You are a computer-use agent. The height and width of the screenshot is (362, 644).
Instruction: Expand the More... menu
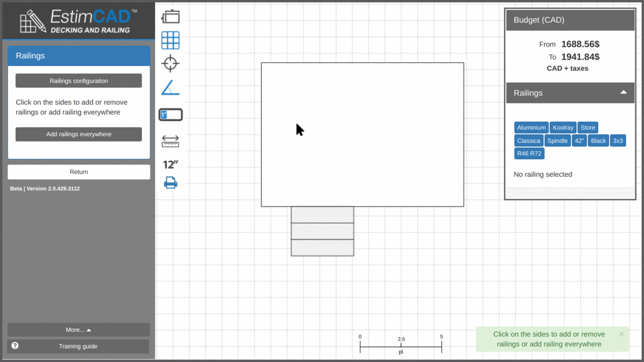click(78, 330)
